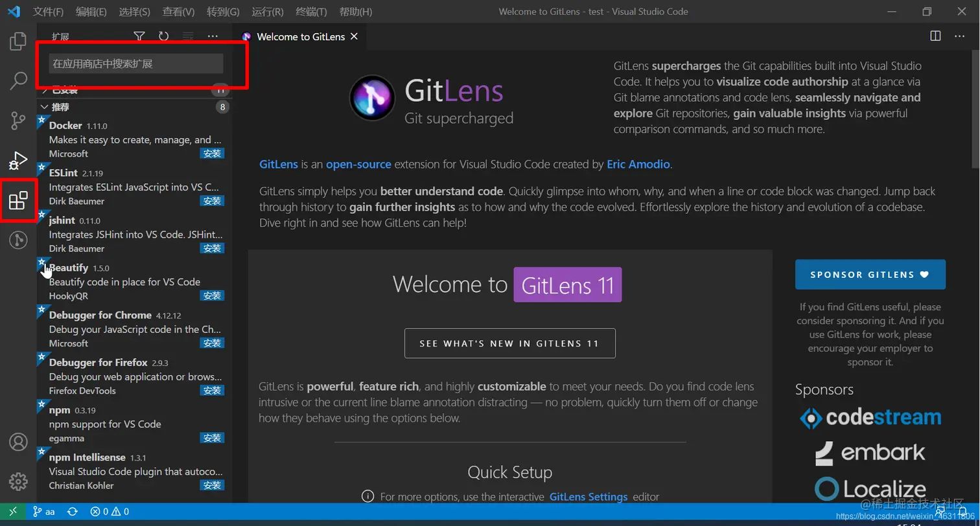
Task: Click the extension marketplace search box
Action: coord(136,63)
